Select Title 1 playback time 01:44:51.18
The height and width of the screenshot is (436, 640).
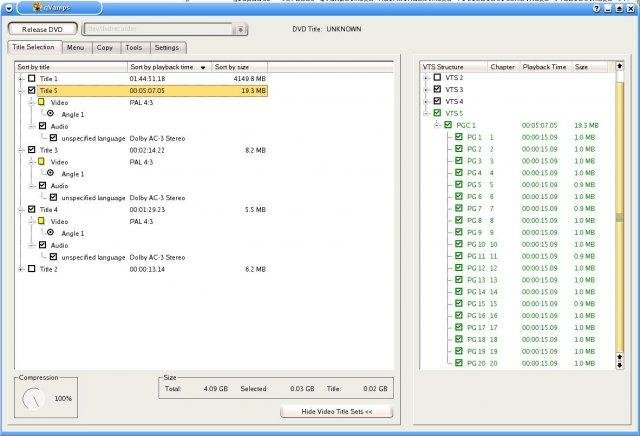147,79
